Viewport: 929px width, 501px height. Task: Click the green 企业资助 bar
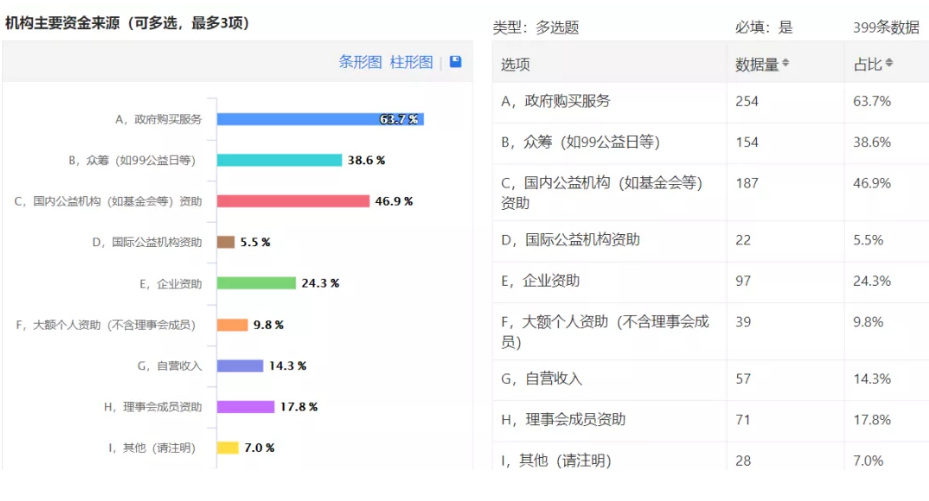[256, 283]
